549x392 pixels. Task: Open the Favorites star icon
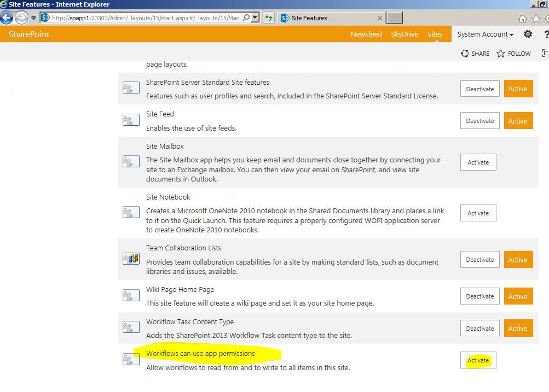(x=536, y=19)
